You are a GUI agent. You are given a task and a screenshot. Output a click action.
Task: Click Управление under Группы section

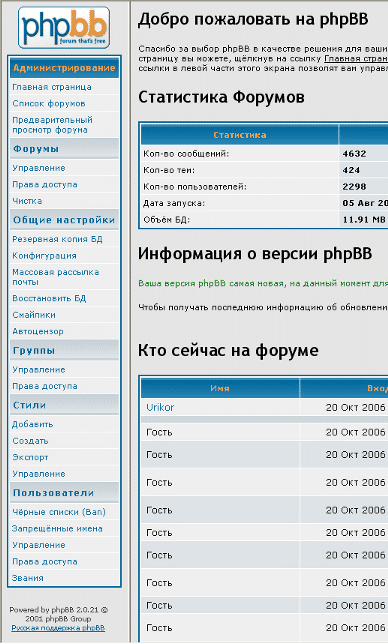39,370
